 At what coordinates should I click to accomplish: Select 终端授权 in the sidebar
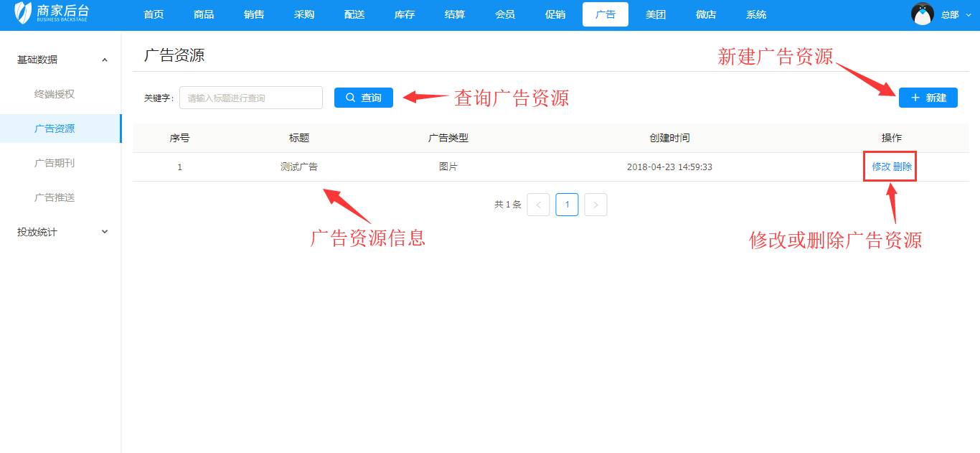click(x=55, y=94)
